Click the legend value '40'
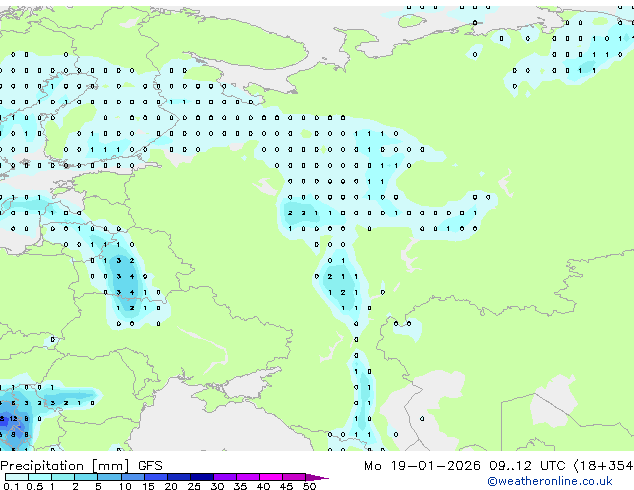 (x=264, y=486)
